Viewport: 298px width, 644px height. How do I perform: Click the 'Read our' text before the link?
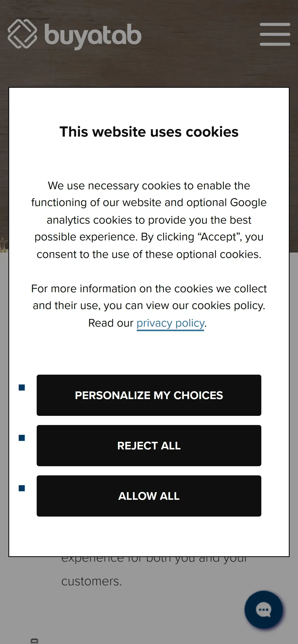[111, 323]
